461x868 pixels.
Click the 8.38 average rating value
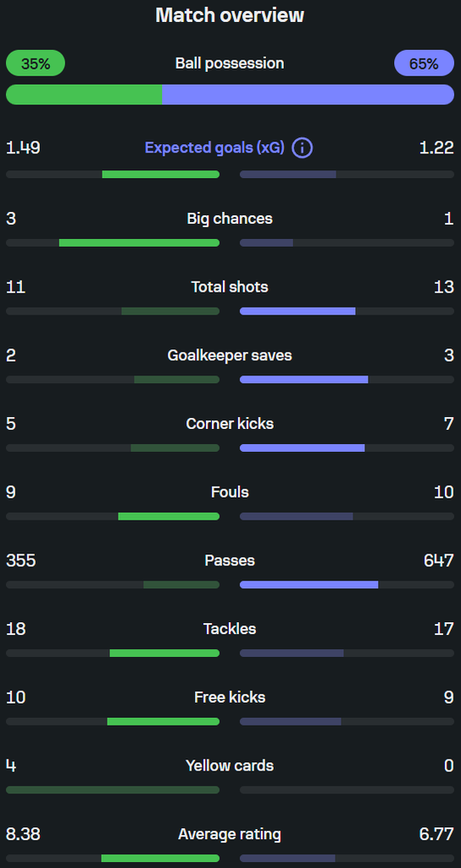point(23,834)
